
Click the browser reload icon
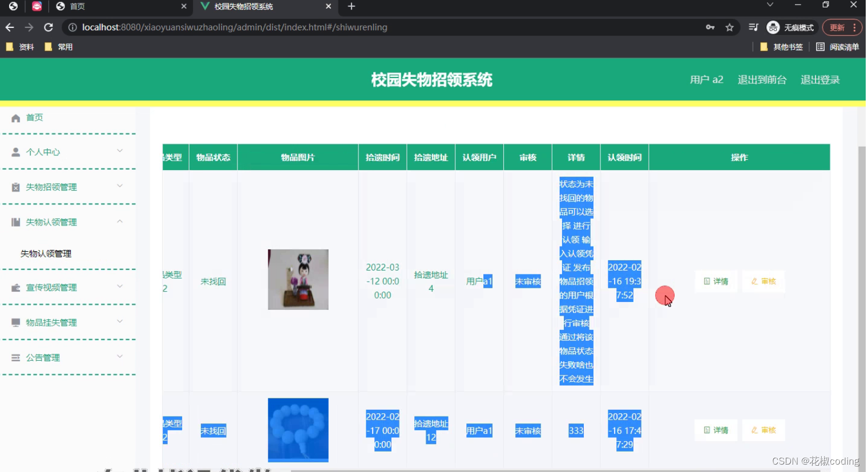pyautogui.click(x=49, y=27)
